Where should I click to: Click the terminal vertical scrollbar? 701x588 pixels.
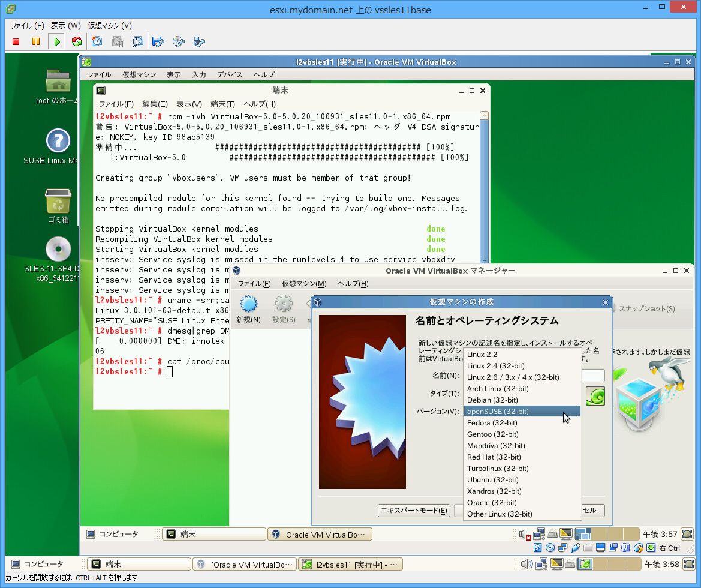484,187
